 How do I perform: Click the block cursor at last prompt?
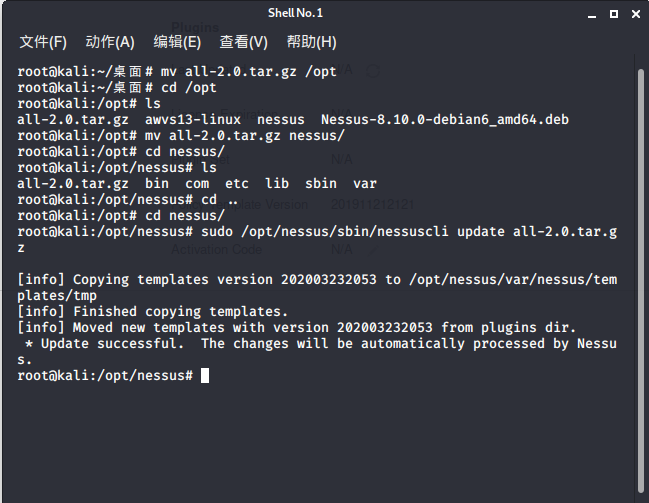[205, 375]
